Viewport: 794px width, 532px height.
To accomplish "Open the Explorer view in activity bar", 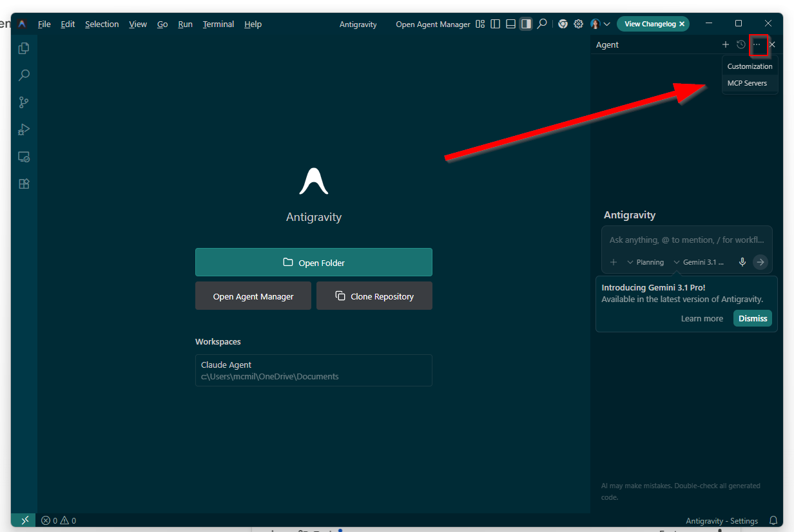I will coord(24,48).
